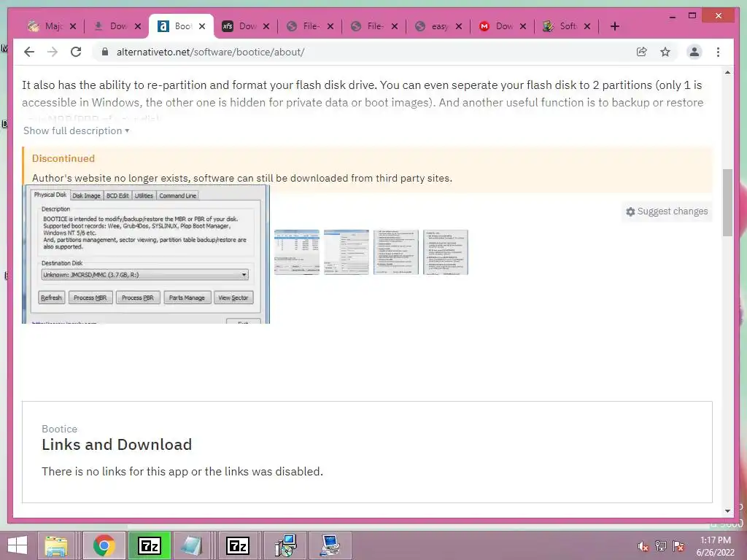This screenshot has width=747, height=560.
Task: Click the scrollbar down arrow
Action: (x=727, y=511)
